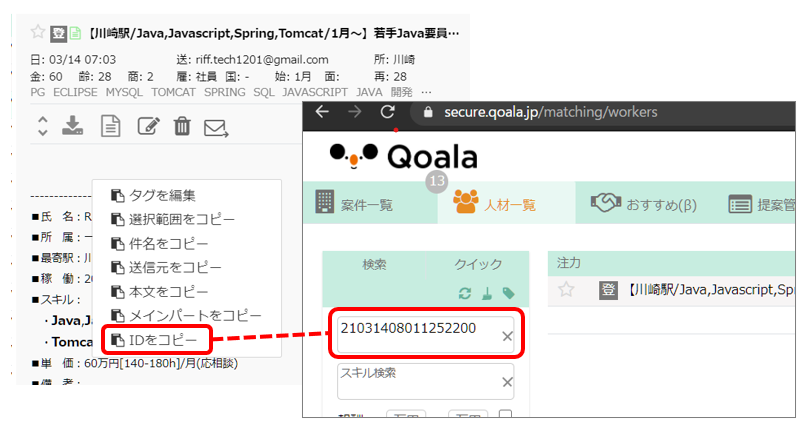808x432 pixels.
Task: Click the browser back arrow
Action: coord(322,112)
